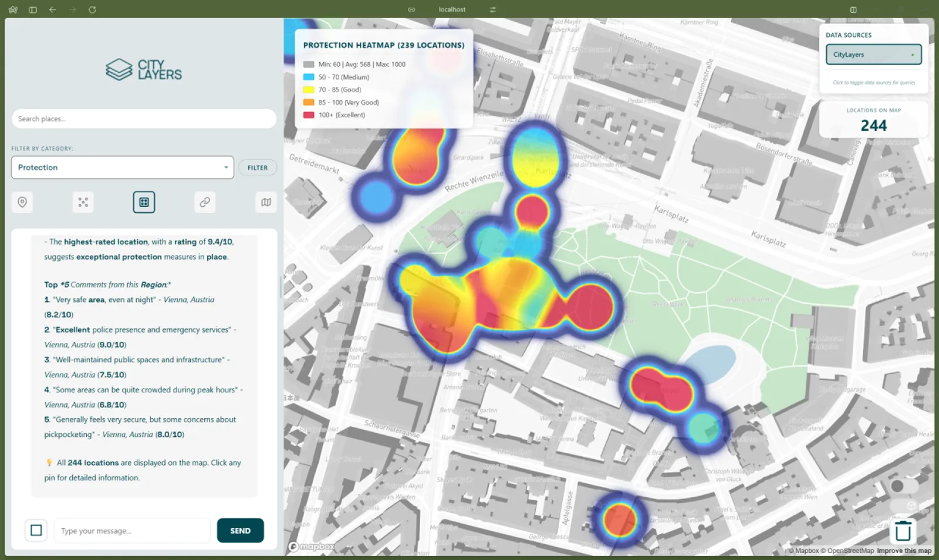Viewport: 939px width, 560px height.
Task: Toggle the CityLayers data source
Action: (x=873, y=55)
